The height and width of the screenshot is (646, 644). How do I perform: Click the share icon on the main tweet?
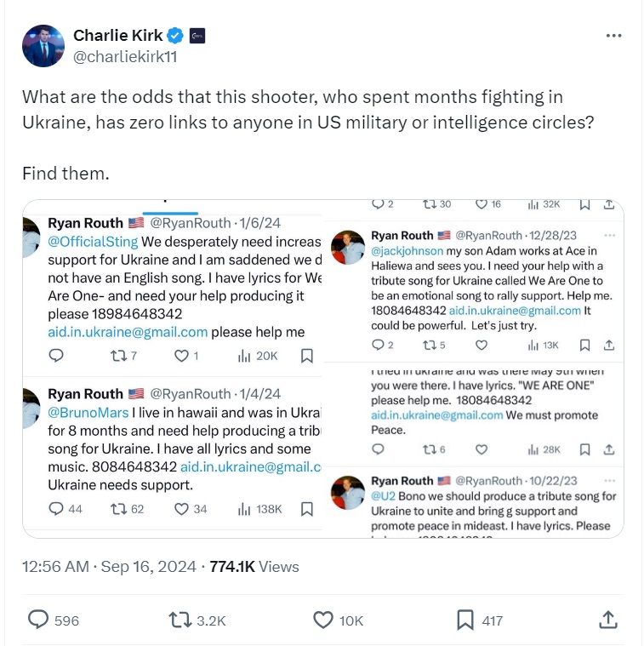[608, 620]
